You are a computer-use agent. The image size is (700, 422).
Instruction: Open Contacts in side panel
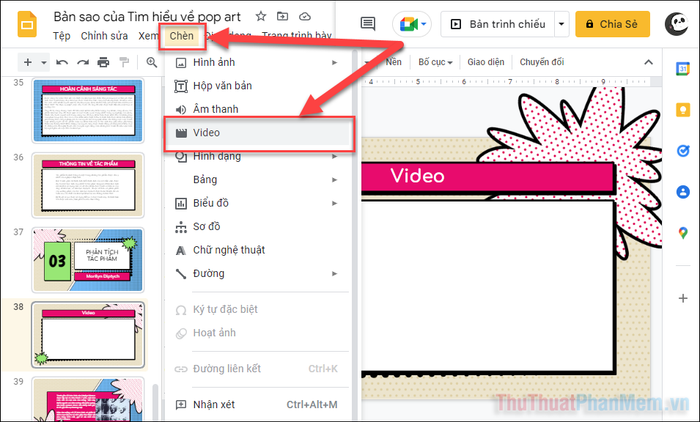[x=683, y=192]
